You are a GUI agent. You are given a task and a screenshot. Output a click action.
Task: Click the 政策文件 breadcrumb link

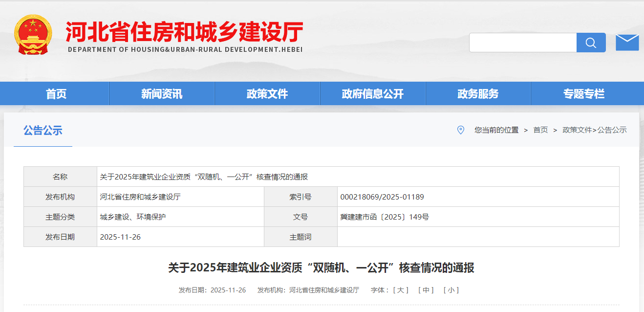[577, 130]
